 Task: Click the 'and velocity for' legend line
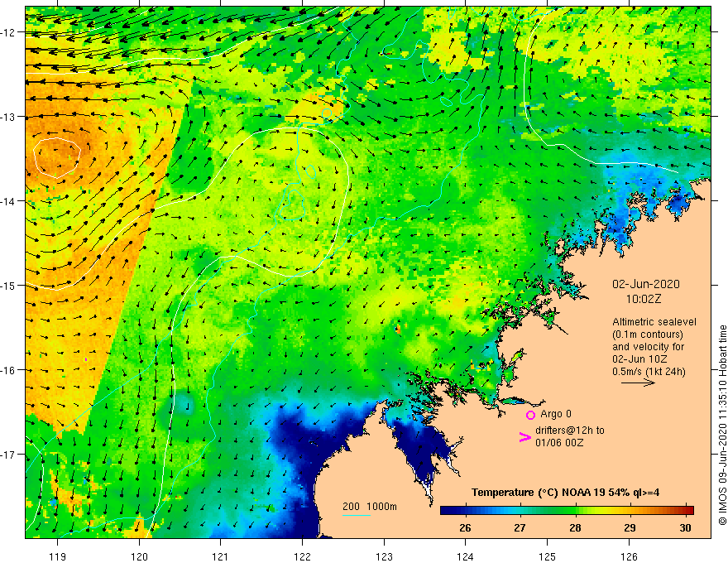click(648, 347)
